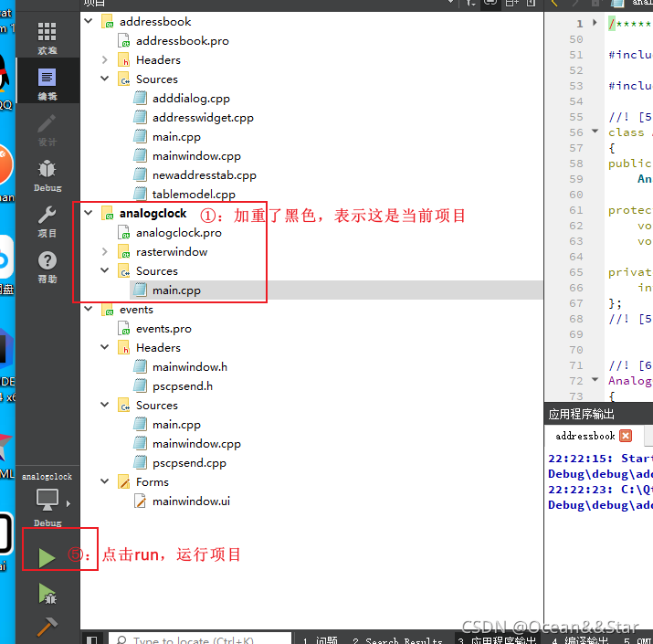Select addresswidget.cpp in the tree
This screenshot has width=653, height=644.
pyautogui.click(x=203, y=118)
